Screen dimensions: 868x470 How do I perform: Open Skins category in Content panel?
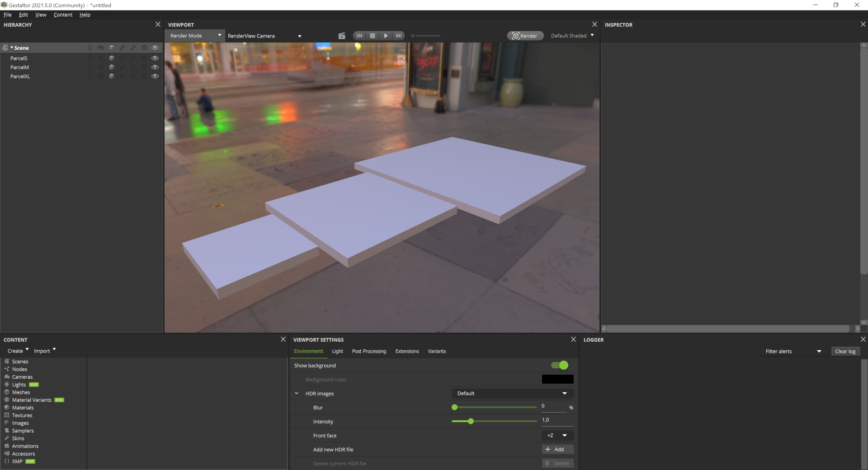click(x=18, y=438)
